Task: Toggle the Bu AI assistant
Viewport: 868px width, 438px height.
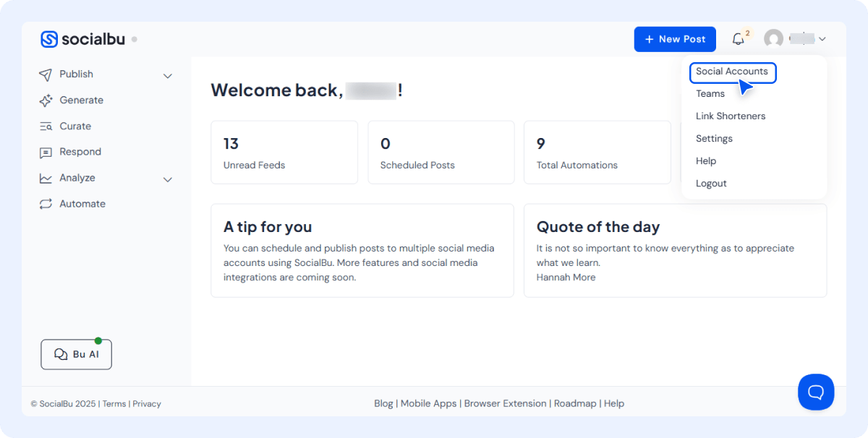Action: coord(76,354)
